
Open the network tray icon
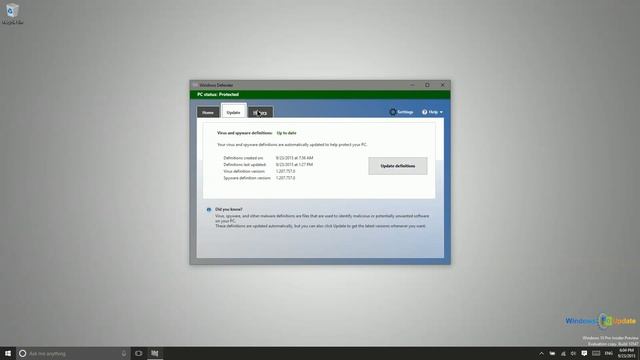563,353
